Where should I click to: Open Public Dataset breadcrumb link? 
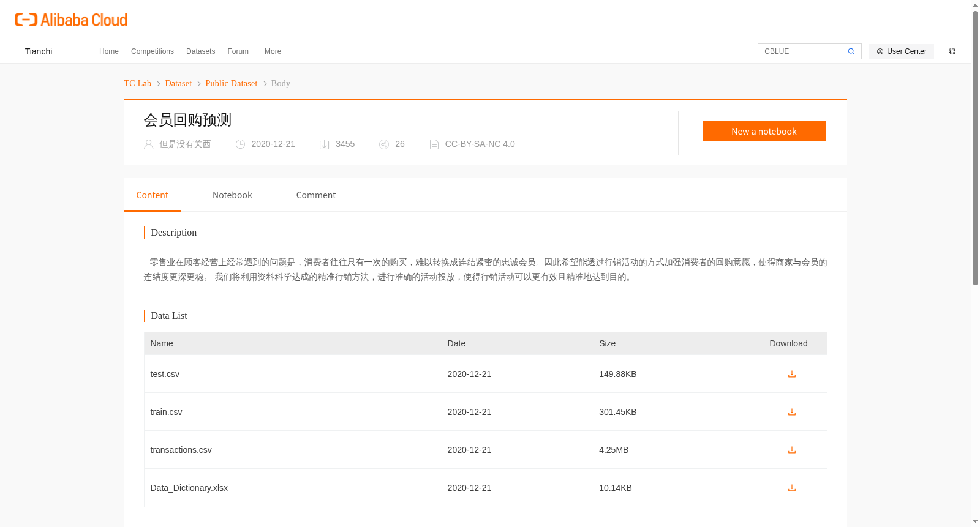pyautogui.click(x=232, y=84)
